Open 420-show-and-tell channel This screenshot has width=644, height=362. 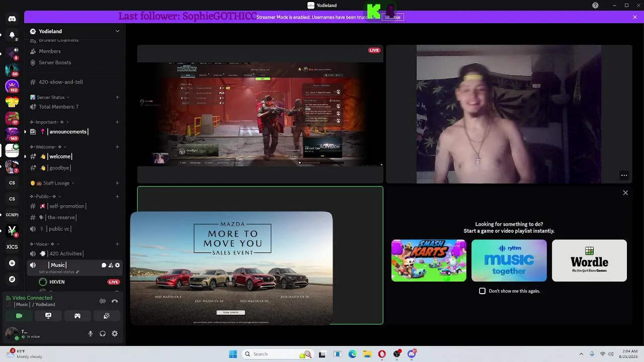pyautogui.click(x=74, y=82)
